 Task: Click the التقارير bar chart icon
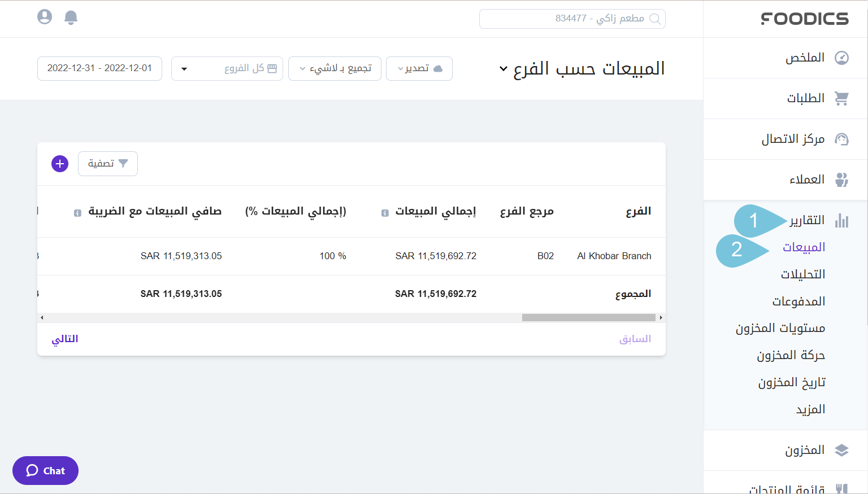842,220
